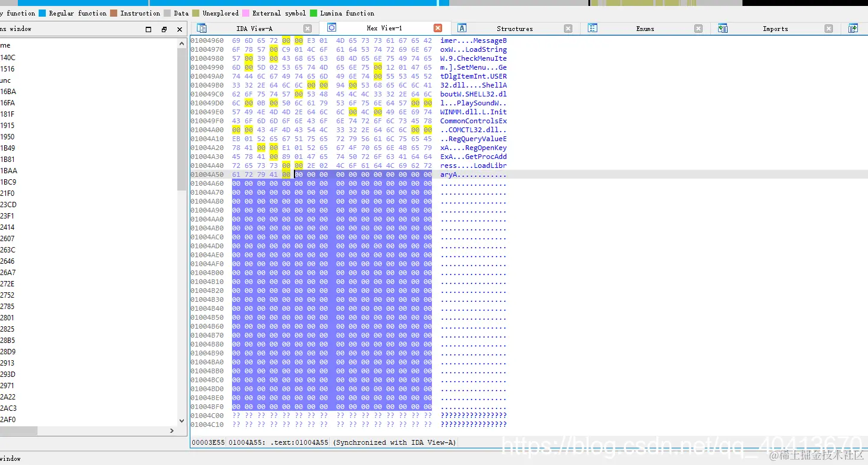Click scroll-down arrow of functions list
Viewport: 868px width, 465px height.
click(x=182, y=422)
